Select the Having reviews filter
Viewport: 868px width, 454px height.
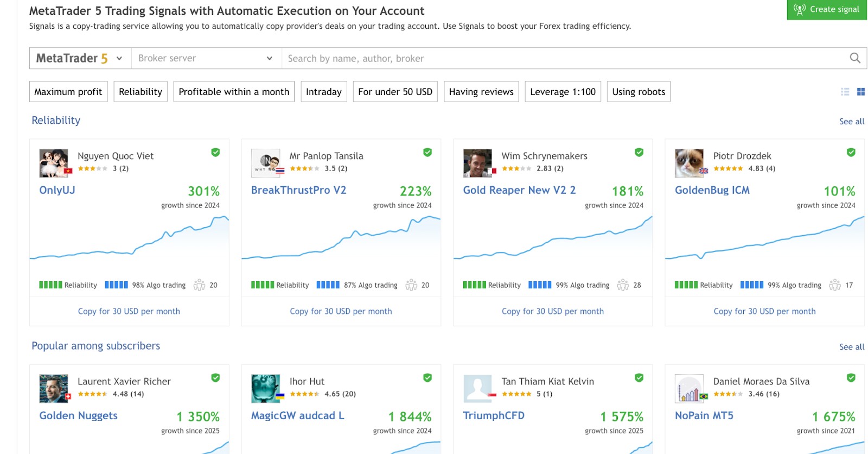481,92
